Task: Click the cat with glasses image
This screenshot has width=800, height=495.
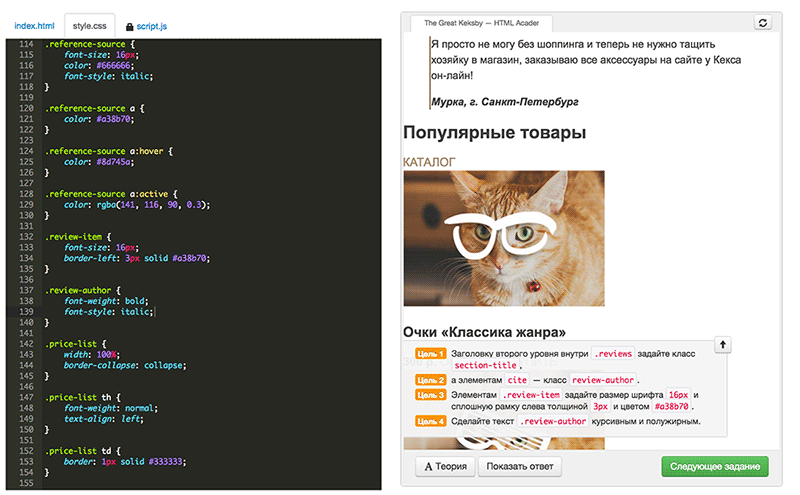Action: 503,237
